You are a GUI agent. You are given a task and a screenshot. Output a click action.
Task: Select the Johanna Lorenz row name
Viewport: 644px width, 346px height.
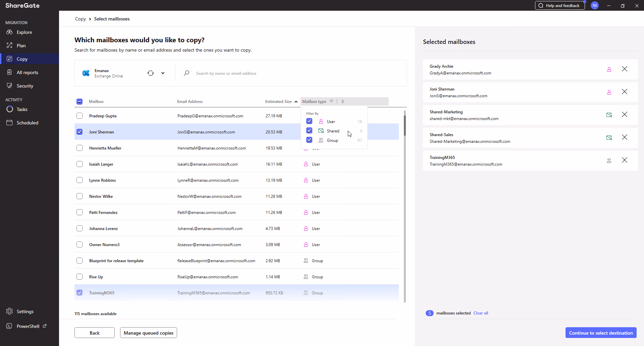(x=103, y=228)
